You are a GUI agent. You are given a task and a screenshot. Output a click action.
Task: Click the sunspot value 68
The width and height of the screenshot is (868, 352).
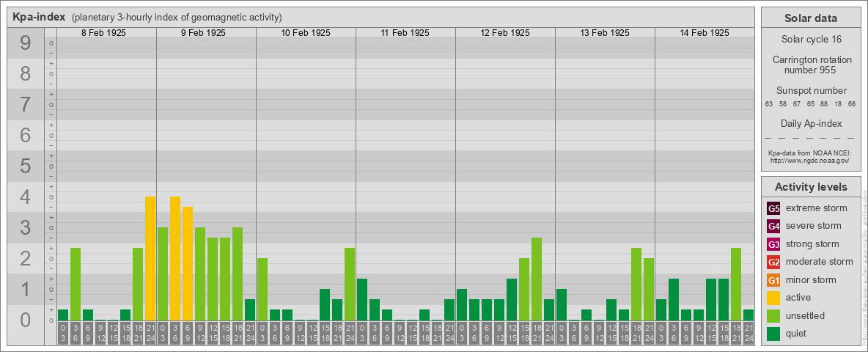click(x=852, y=104)
